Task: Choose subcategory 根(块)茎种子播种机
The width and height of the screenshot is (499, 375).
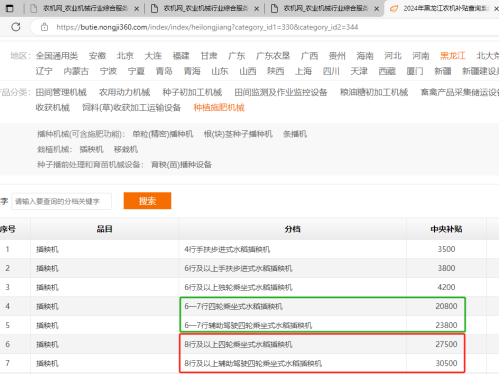Action: click(238, 134)
